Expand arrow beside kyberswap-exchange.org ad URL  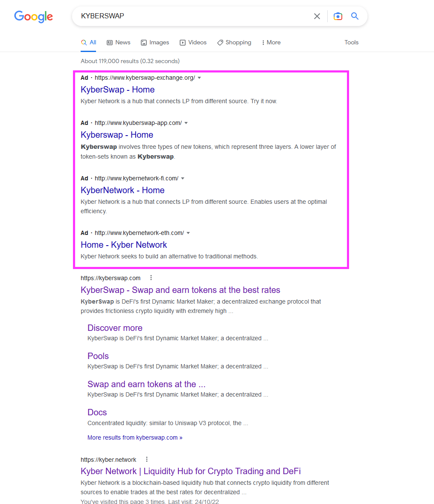199,78
